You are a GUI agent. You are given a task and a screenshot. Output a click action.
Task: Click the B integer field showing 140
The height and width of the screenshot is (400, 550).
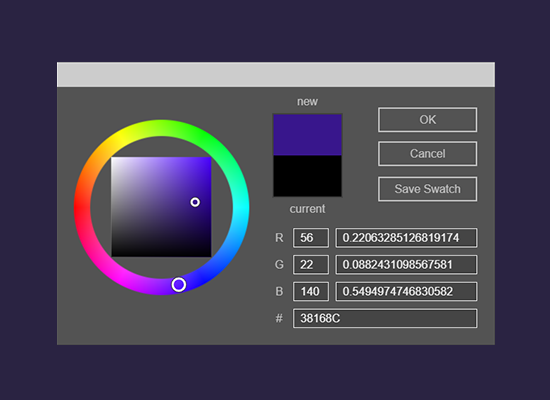click(x=311, y=292)
